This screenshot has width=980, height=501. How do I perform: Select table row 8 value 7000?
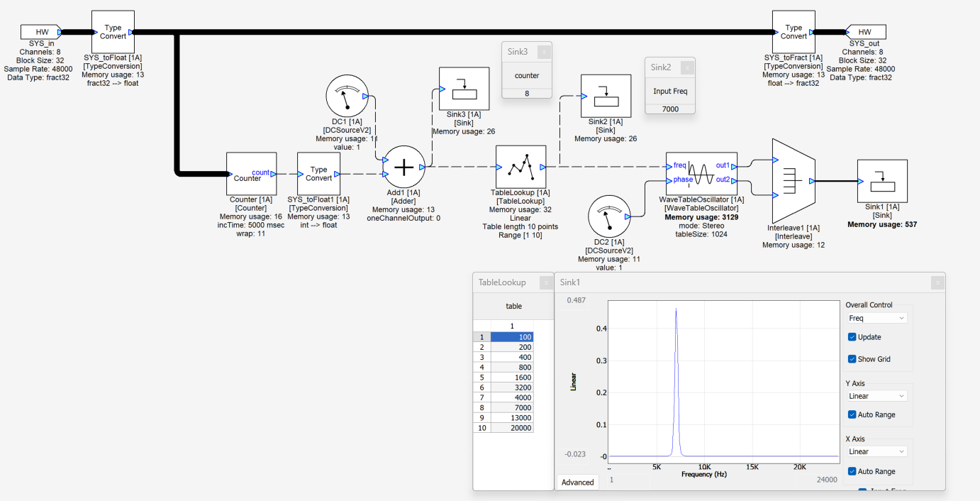(x=512, y=408)
